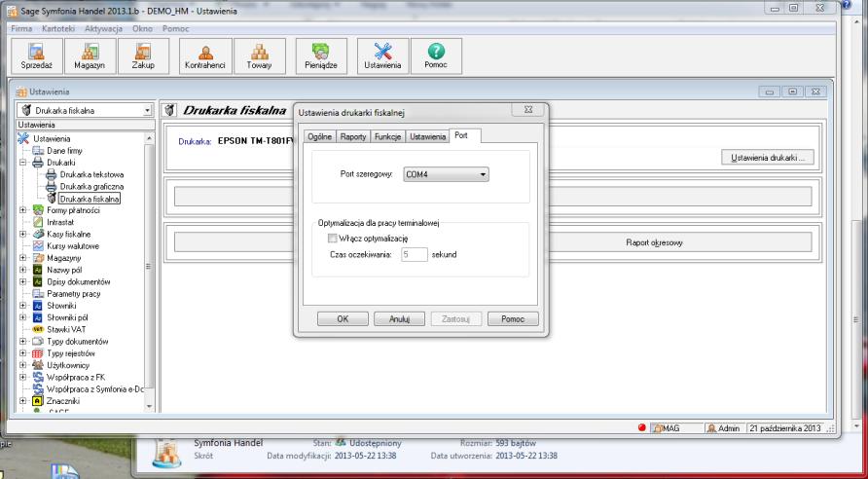Expand the Magazyny tree node

tap(23, 258)
